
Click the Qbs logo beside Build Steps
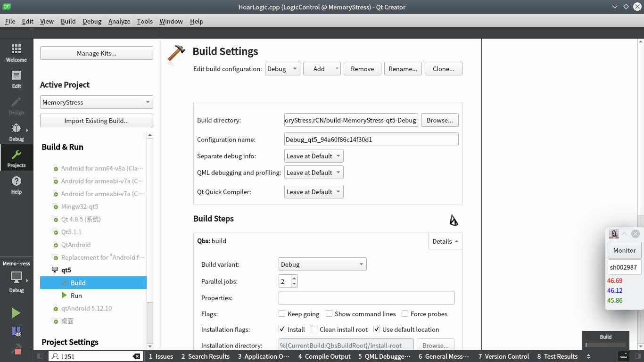point(454,220)
